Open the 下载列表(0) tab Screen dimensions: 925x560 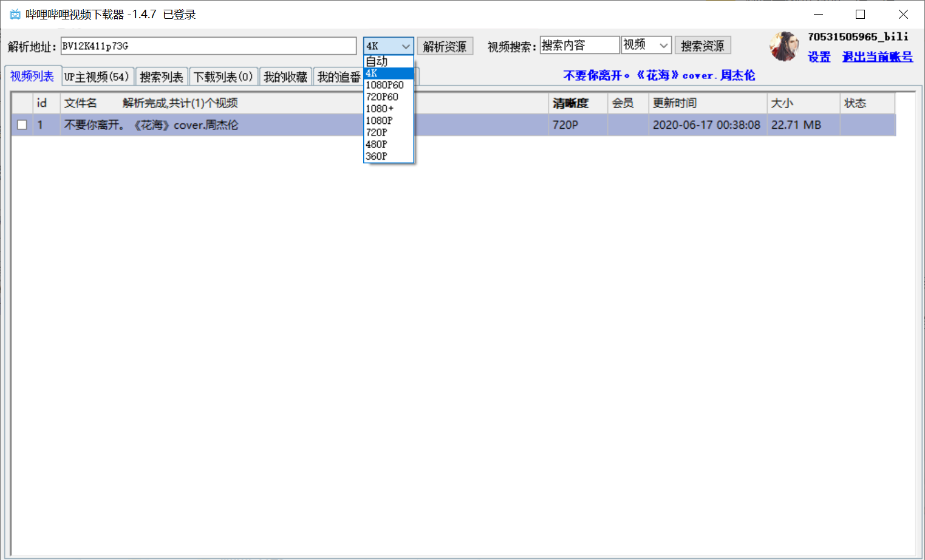click(224, 77)
